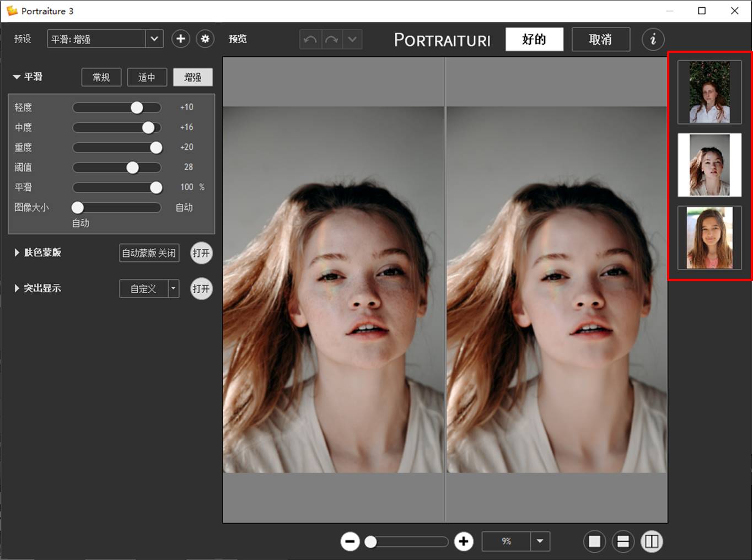Image resolution: width=753 pixels, height=560 pixels.
Task: Click the 取消 cancel button
Action: pos(600,40)
